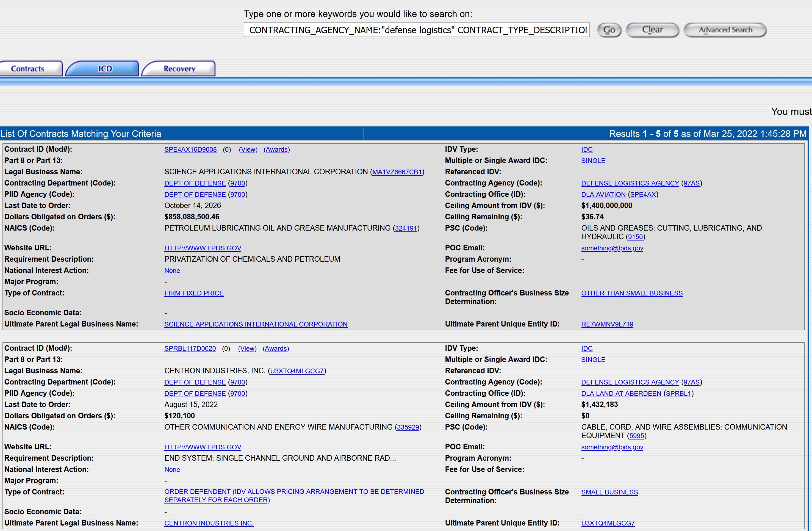Click office ID SPE4AX link
The width and height of the screenshot is (812, 531).
click(x=643, y=195)
